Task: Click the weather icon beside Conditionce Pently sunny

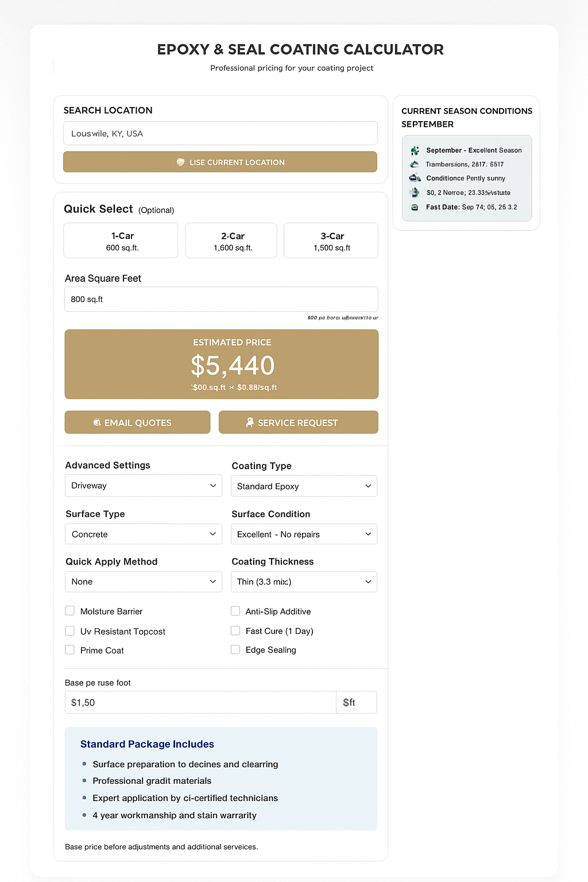Action: tap(415, 178)
